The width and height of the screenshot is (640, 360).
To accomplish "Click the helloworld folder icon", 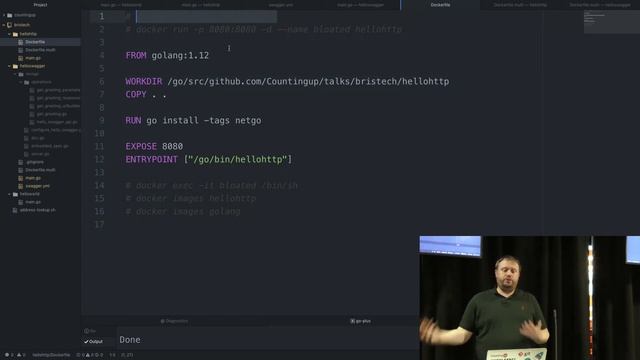I will coord(15,194).
